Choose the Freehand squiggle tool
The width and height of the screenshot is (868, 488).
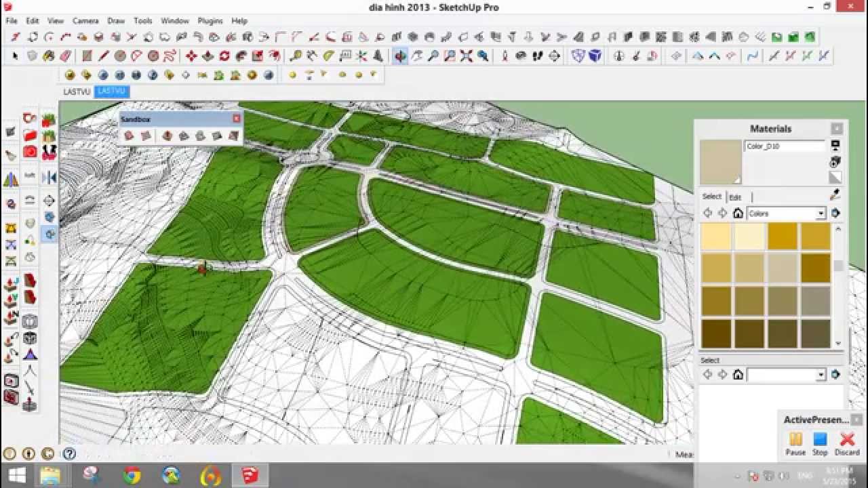coord(170,56)
